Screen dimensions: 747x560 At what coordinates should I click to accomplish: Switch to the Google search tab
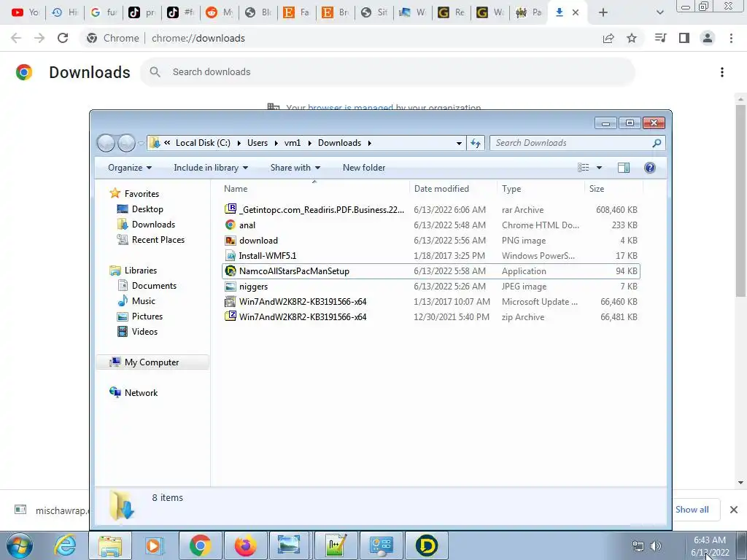(x=104, y=12)
